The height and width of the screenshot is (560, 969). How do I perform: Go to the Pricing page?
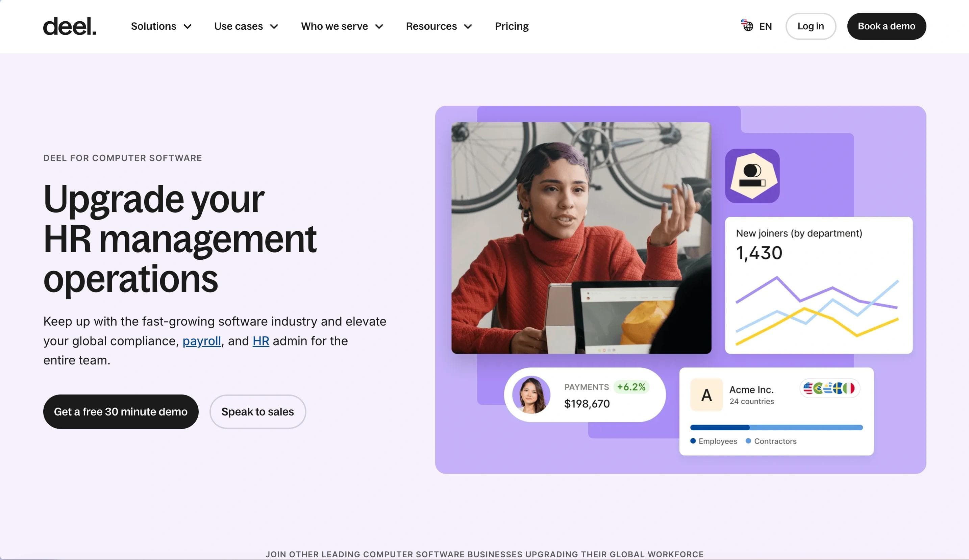[512, 26]
